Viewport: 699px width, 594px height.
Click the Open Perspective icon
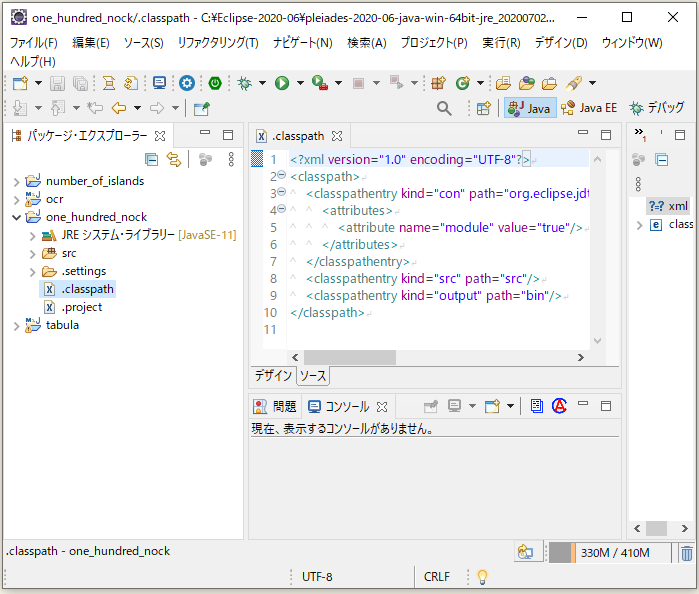point(484,108)
